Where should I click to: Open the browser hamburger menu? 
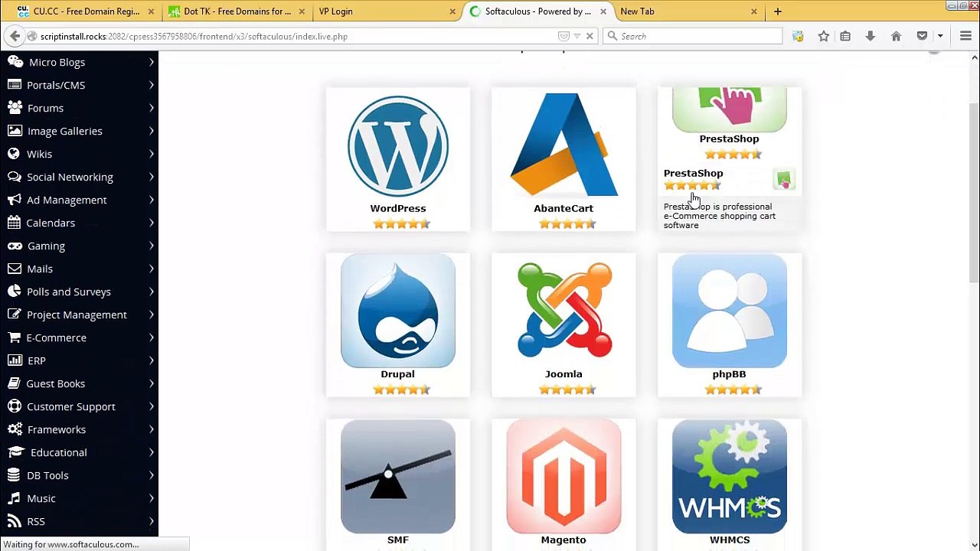point(965,36)
